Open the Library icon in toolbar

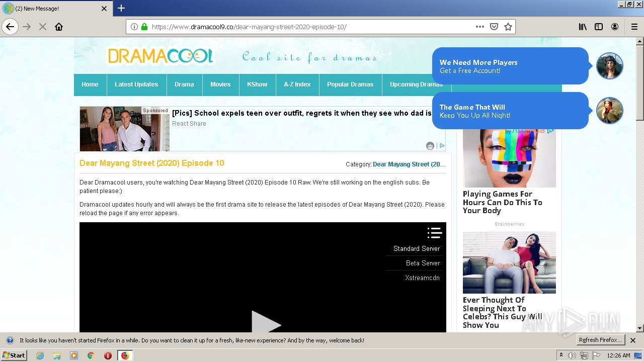(583, 27)
